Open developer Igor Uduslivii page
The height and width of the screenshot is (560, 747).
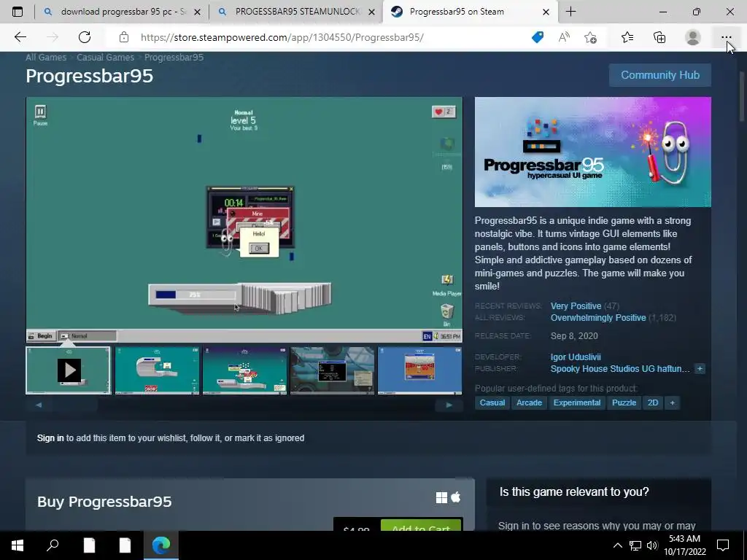point(576,357)
